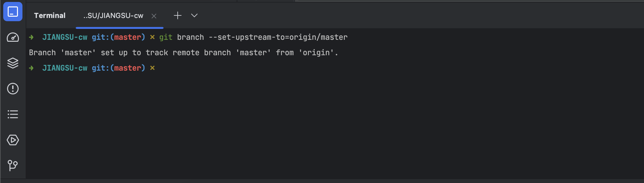Click 'origin' in the output message
Image resolution: width=644 pixels, height=183 pixels.
pyautogui.click(x=316, y=53)
